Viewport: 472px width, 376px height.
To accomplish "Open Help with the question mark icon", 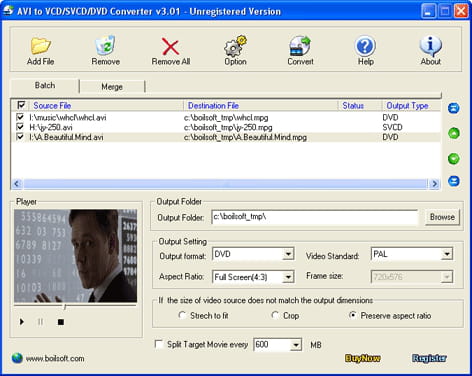I will pyautogui.click(x=365, y=46).
